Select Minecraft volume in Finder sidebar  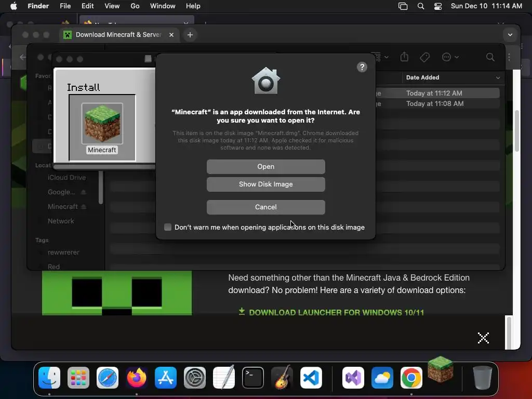[x=63, y=207]
